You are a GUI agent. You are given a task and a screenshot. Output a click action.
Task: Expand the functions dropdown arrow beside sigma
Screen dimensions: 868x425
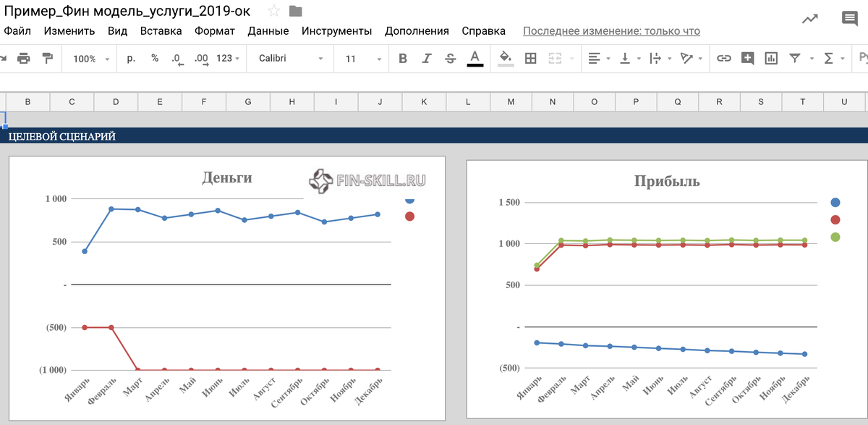[843, 59]
